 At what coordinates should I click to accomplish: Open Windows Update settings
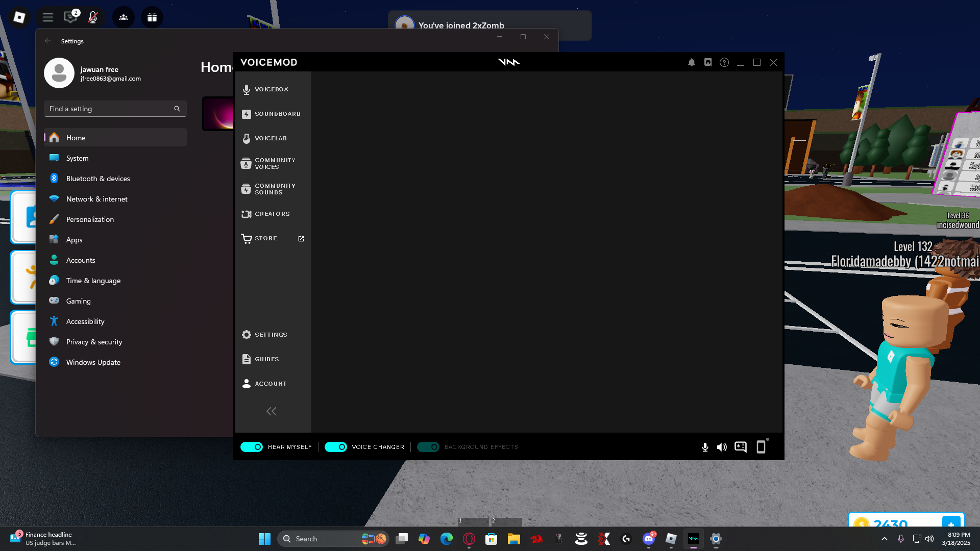click(x=115, y=362)
